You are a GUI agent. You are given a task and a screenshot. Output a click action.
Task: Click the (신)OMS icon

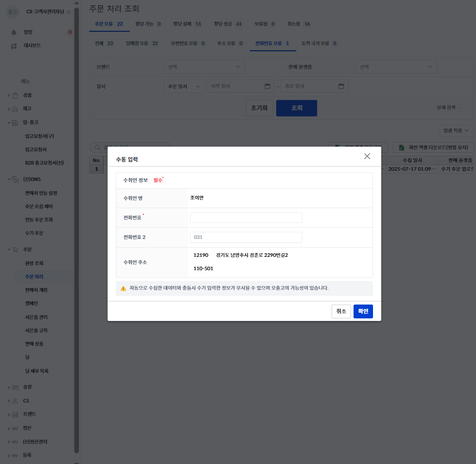tap(15, 179)
